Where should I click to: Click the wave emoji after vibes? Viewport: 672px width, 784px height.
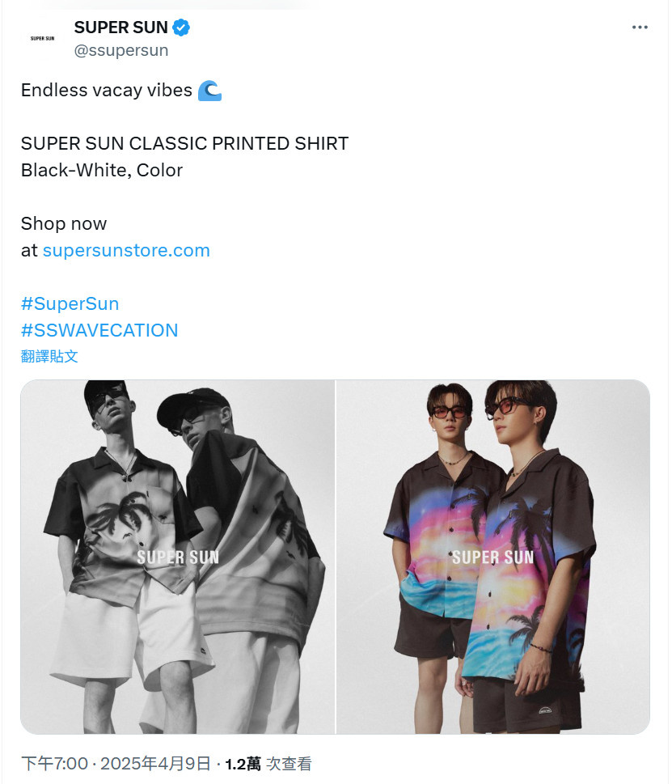(209, 91)
